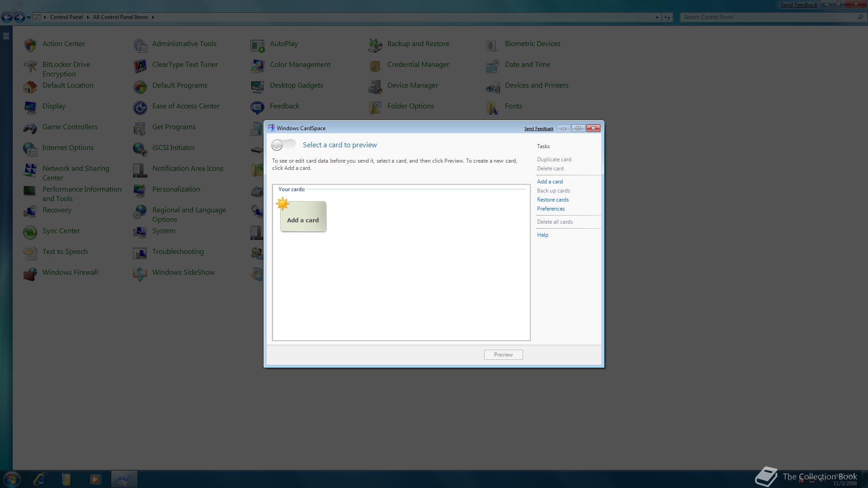Click Delete all cards task
The width and height of the screenshot is (868, 488).
tap(555, 222)
